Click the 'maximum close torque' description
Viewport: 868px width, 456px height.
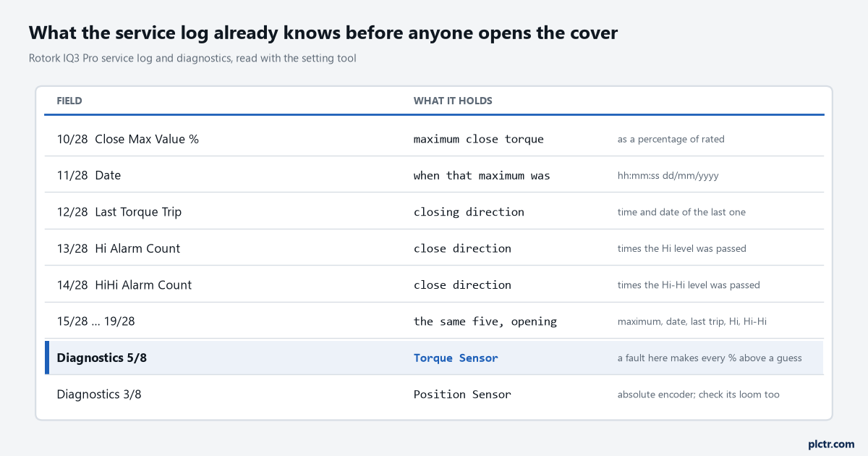(479, 139)
